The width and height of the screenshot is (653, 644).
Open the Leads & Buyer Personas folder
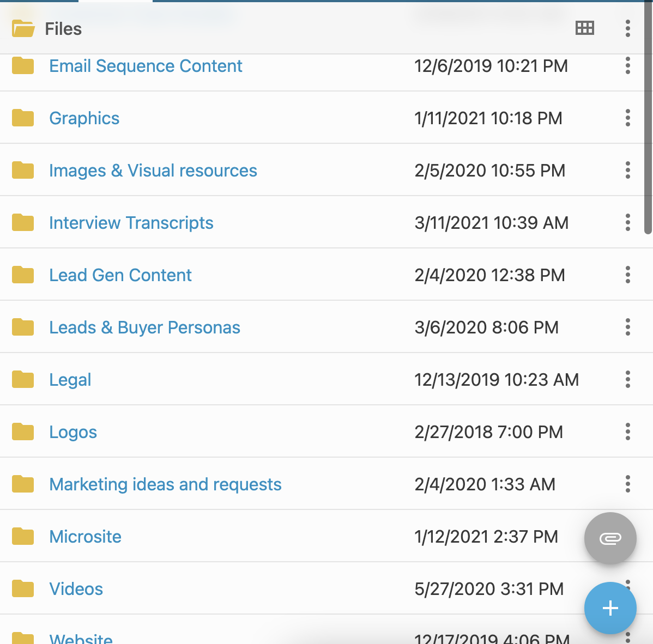point(144,327)
